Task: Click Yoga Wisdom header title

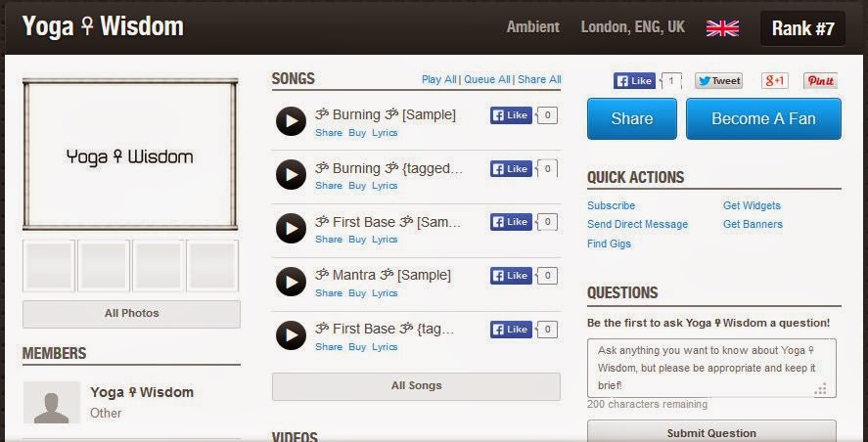Action: [103, 26]
